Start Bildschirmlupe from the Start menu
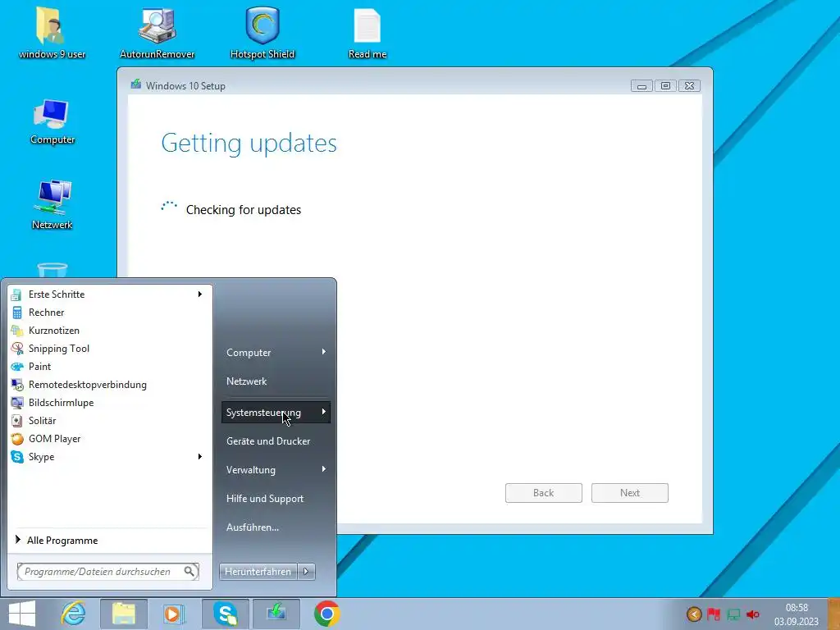Image resolution: width=840 pixels, height=630 pixels. (x=107, y=402)
